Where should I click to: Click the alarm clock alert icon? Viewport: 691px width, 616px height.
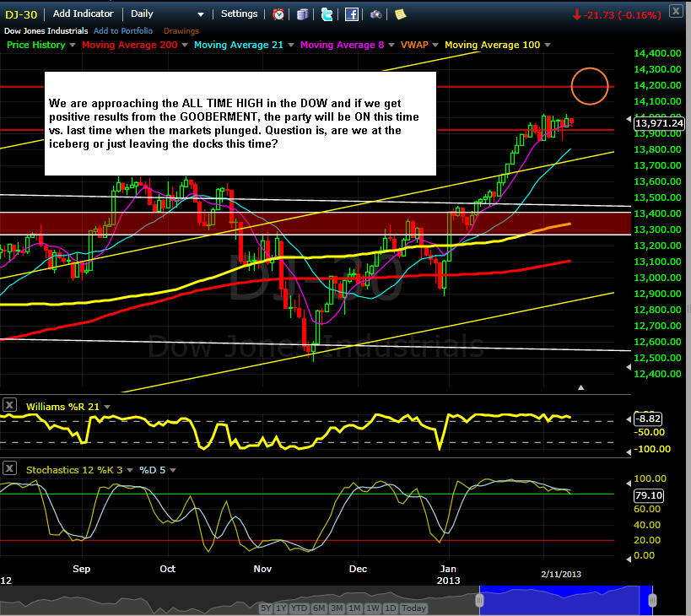pos(278,14)
